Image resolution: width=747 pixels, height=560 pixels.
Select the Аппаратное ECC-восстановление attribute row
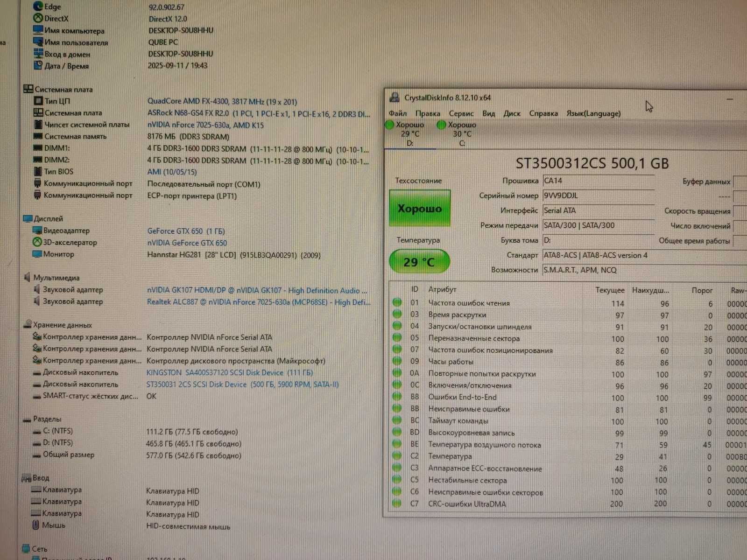(x=568, y=468)
